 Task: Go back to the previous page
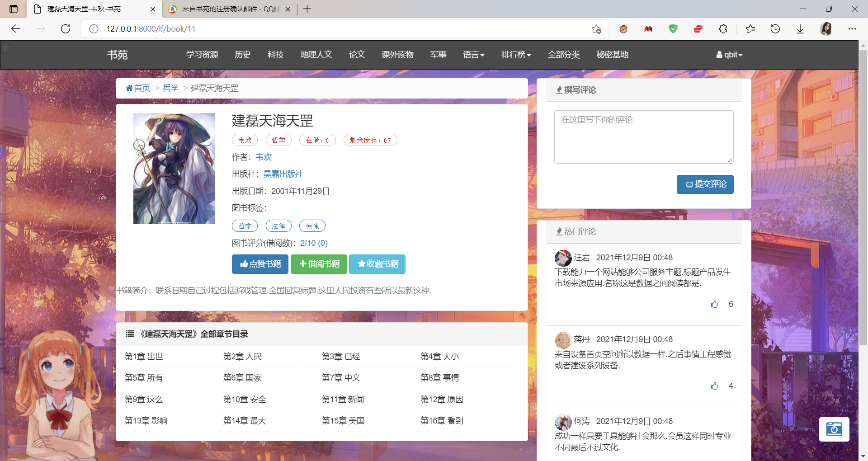16,29
